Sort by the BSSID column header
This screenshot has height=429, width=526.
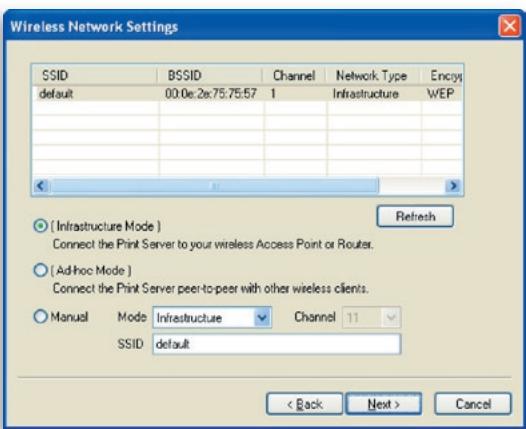coord(210,75)
